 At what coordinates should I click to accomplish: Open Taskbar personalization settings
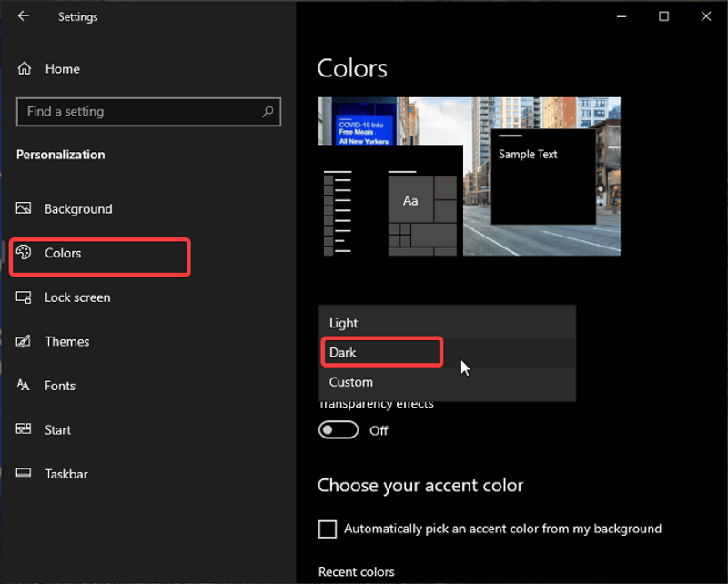click(66, 474)
